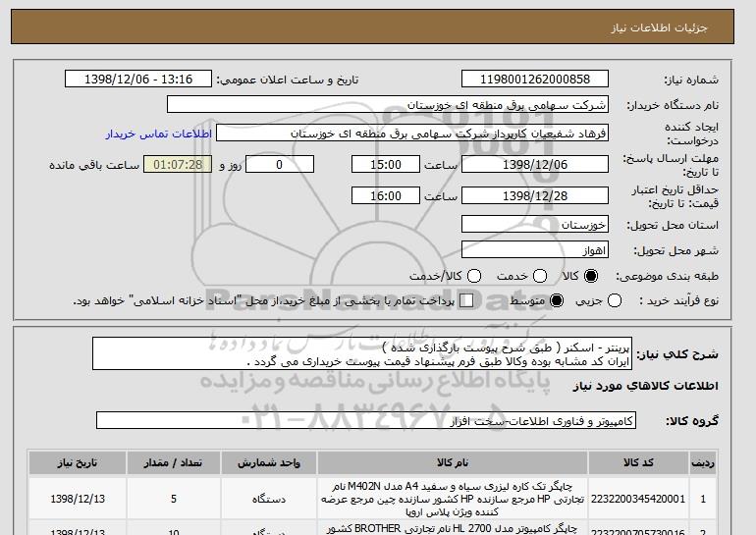Click the request creator field فرهاد شفیعیان
756x535 pixels.
(412, 134)
